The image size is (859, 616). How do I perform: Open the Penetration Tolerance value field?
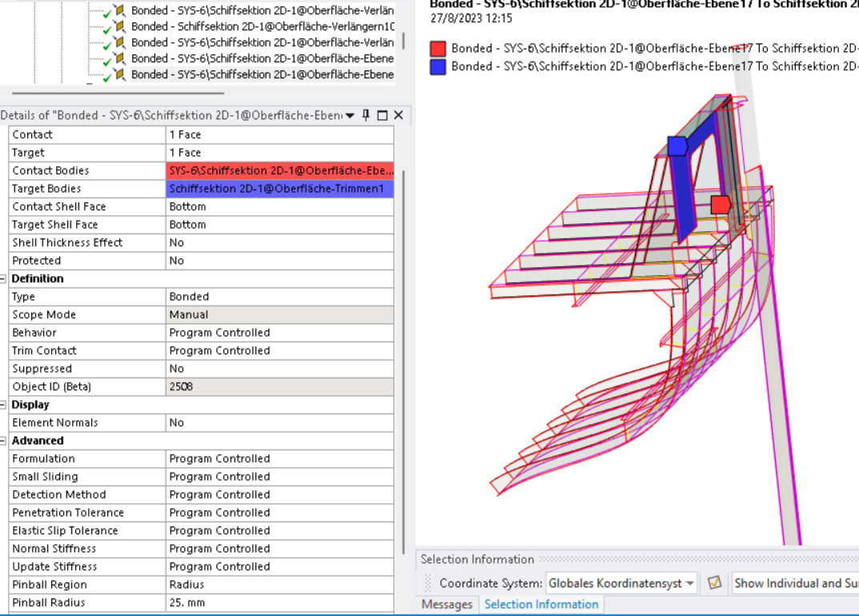(280, 513)
